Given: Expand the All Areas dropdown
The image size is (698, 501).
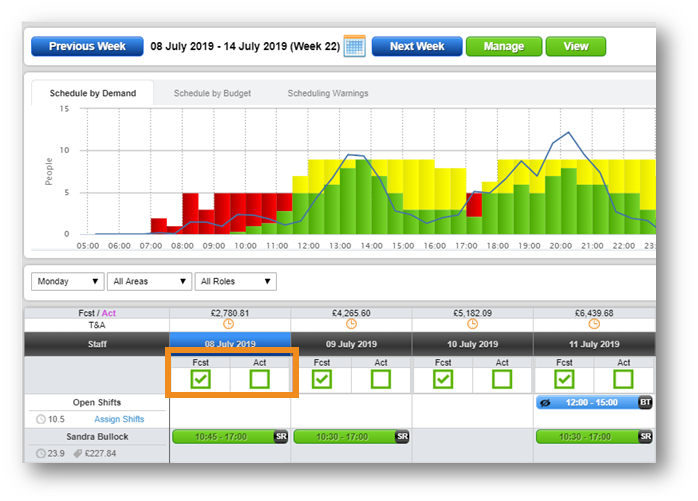Looking at the screenshot, I should [150, 282].
